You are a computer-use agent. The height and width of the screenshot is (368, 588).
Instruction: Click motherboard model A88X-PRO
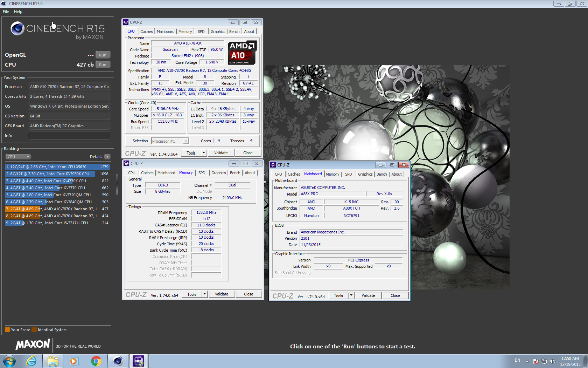pyautogui.click(x=332, y=194)
